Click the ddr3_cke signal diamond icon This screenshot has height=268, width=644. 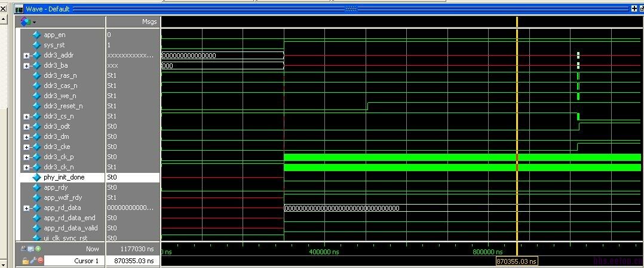coord(37,147)
